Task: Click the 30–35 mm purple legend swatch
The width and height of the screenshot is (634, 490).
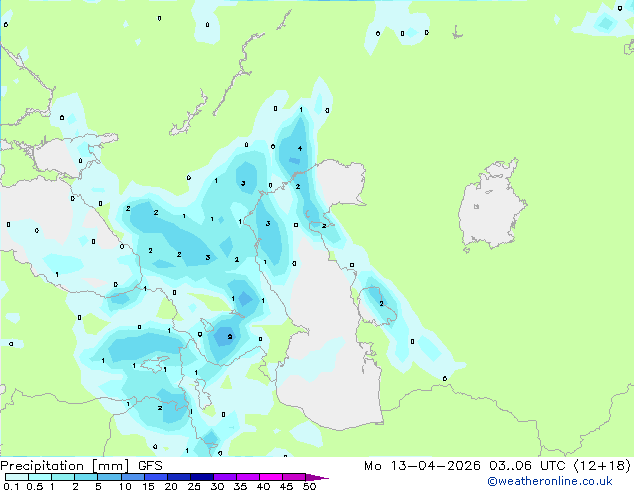Action: [x=225, y=477]
